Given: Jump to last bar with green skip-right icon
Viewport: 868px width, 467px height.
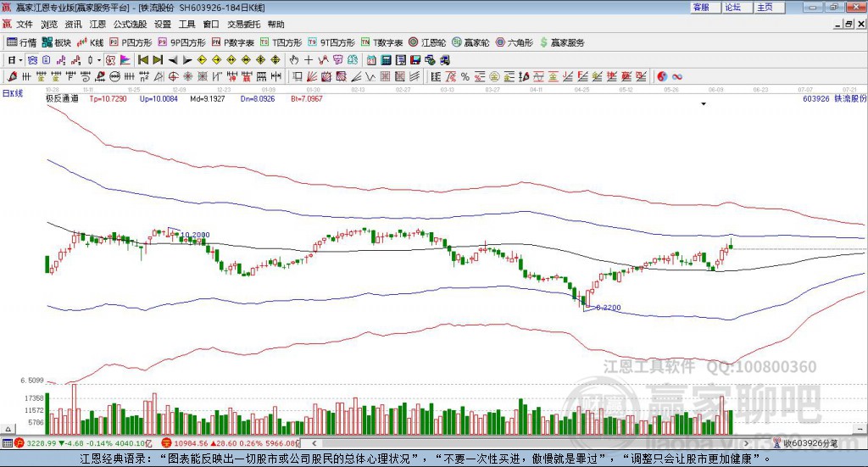Looking at the screenshot, I should [158, 60].
